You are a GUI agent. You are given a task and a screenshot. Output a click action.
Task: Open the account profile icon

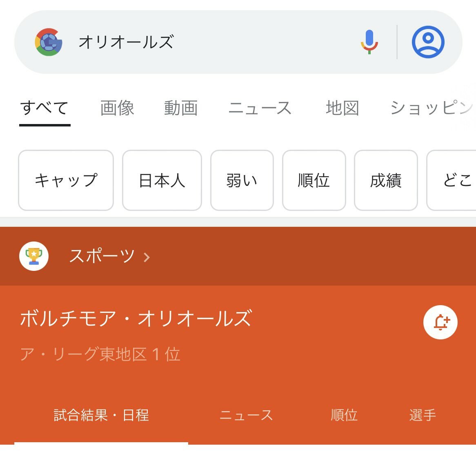click(x=428, y=42)
